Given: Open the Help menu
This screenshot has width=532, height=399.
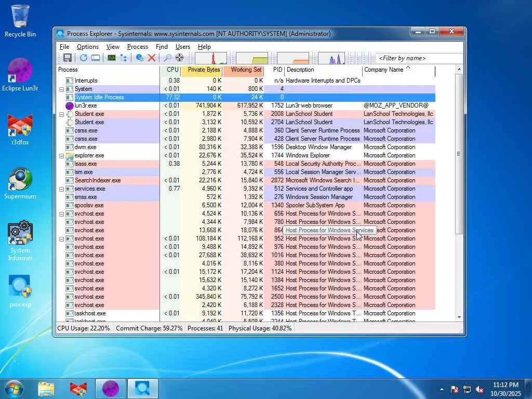Looking at the screenshot, I should 204,47.
